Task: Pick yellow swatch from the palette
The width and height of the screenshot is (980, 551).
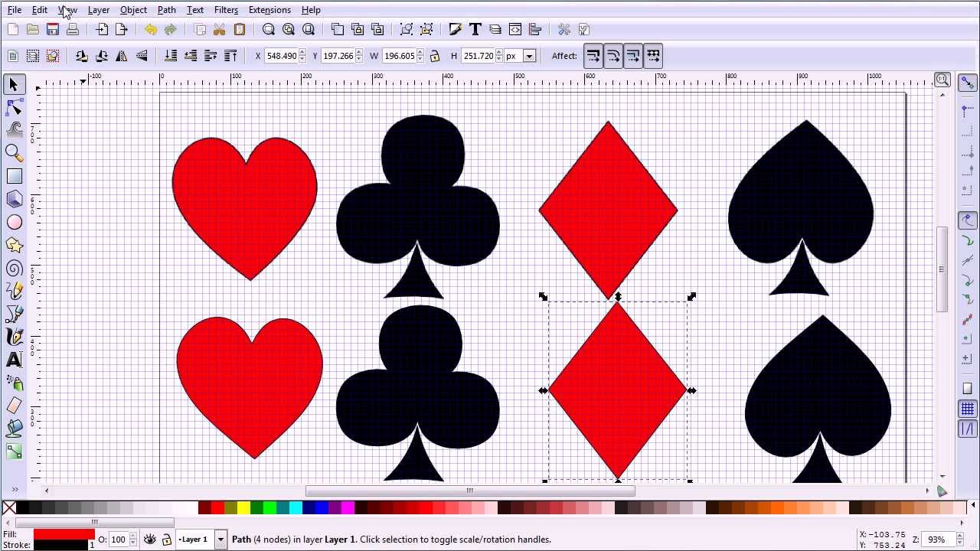Action: pos(243,507)
